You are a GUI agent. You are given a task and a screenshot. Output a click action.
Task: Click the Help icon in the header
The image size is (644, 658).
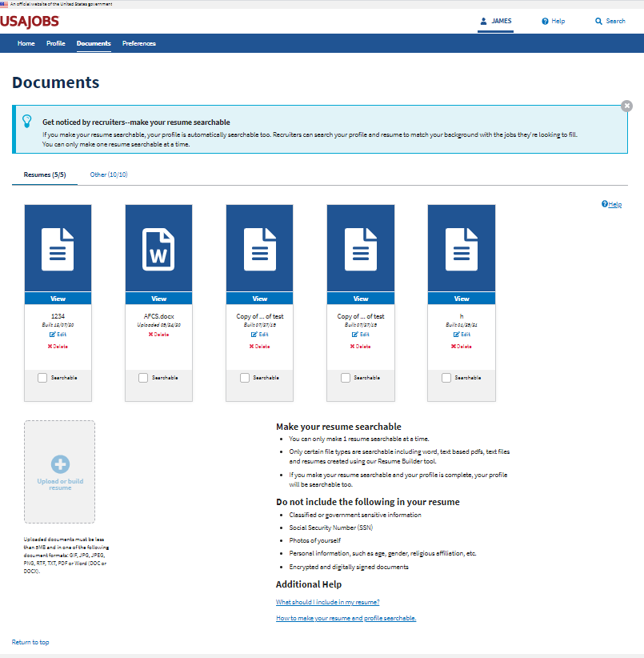pos(545,21)
